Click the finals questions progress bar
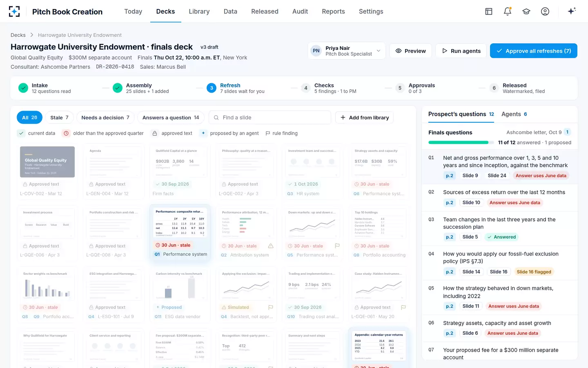588x368 pixels. (461, 142)
